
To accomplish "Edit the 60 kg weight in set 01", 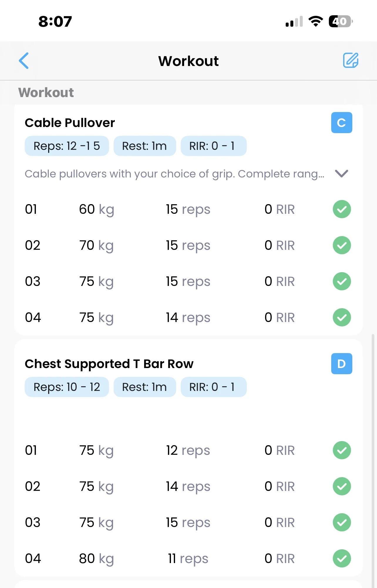I will [x=96, y=209].
